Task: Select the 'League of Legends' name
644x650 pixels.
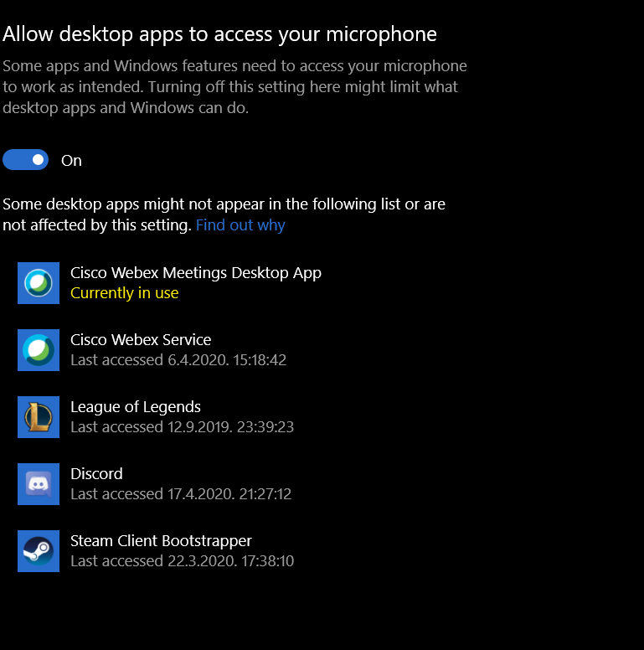Action: (x=136, y=407)
